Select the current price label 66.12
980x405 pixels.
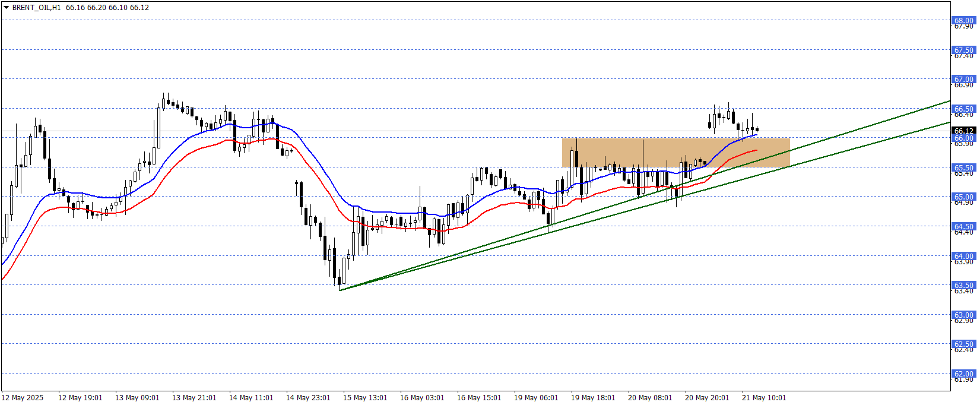tap(963, 131)
